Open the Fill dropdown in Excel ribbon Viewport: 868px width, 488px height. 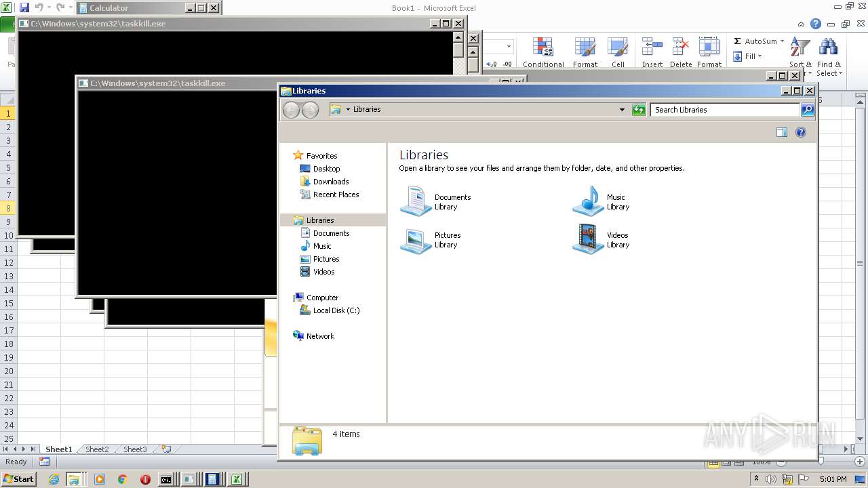[759, 56]
